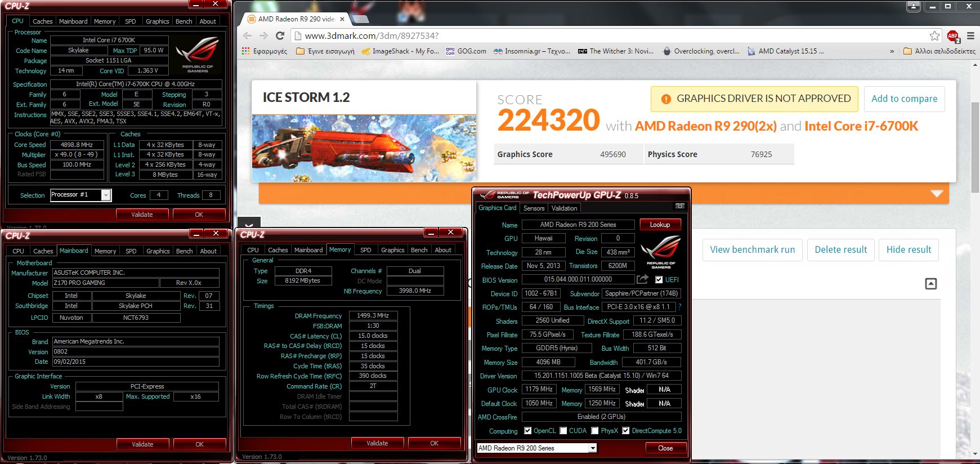The width and height of the screenshot is (980, 464).
Task: Click the AMD Radeon R9 290(2x) link
Action: tap(706, 126)
